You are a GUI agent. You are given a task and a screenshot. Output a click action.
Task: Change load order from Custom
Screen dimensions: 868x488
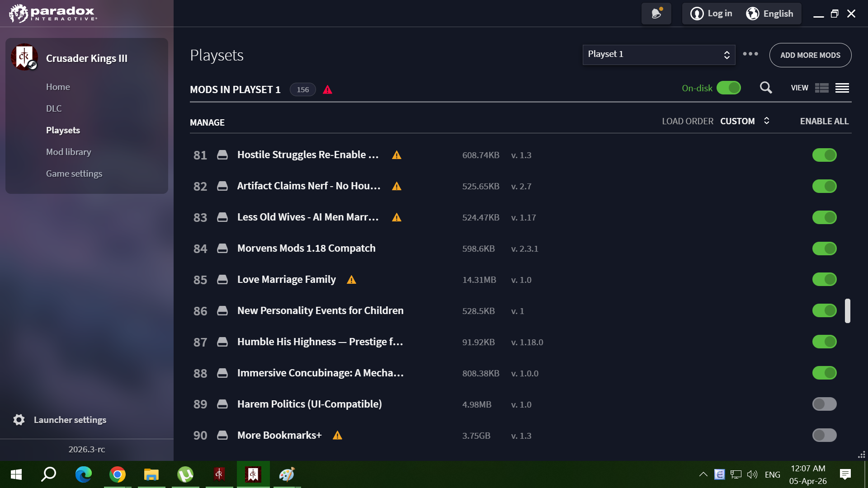pyautogui.click(x=745, y=121)
